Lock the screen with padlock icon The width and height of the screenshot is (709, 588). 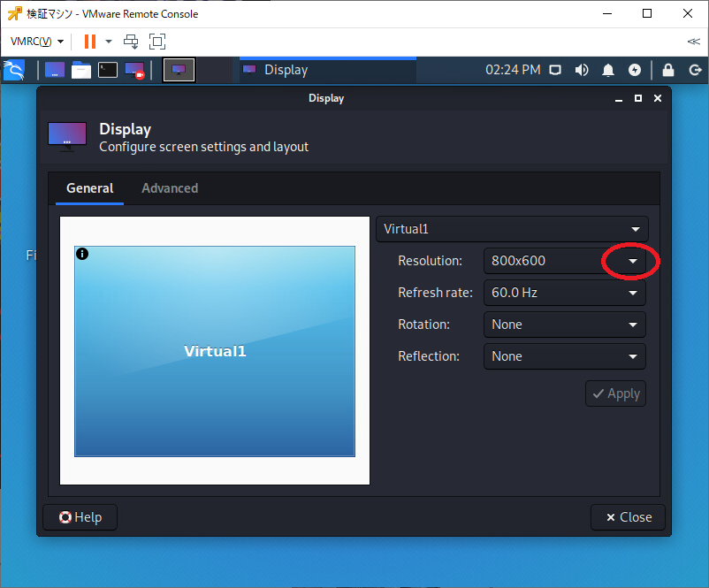point(668,70)
